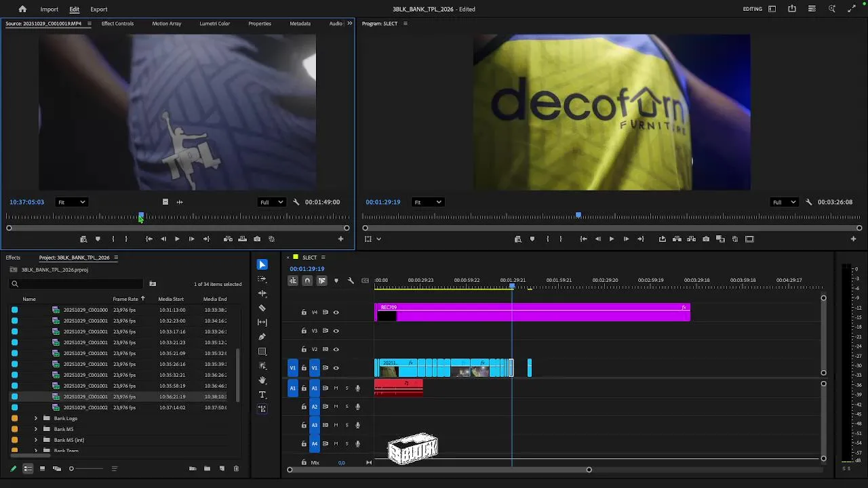The width and height of the screenshot is (868, 488).
Task: Click Program monitor playhead marker
Action: [578, 216]
